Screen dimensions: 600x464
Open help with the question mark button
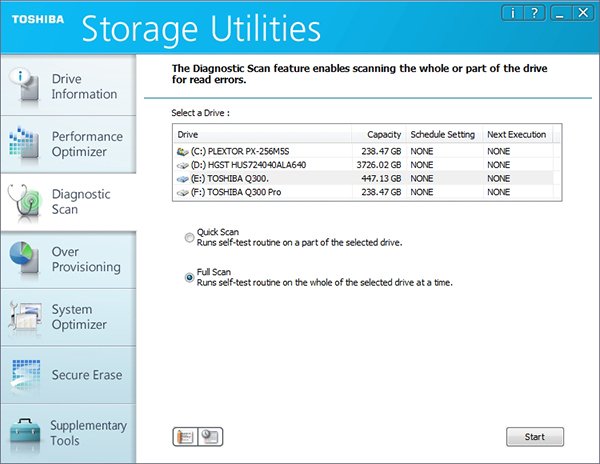tap(534, 13)
